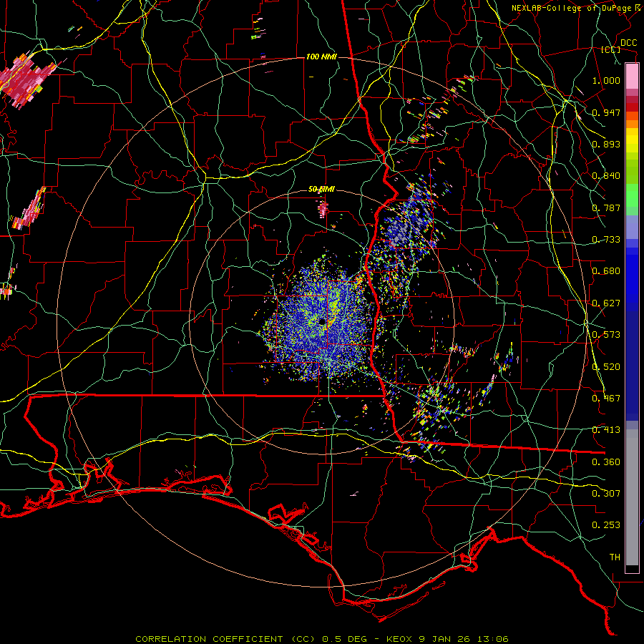Select the 0.627 legend value

coord(606,303)
